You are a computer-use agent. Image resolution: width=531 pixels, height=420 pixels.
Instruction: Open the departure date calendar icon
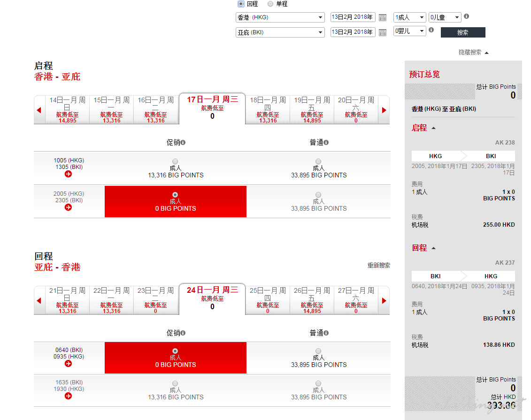coord(382,17)
